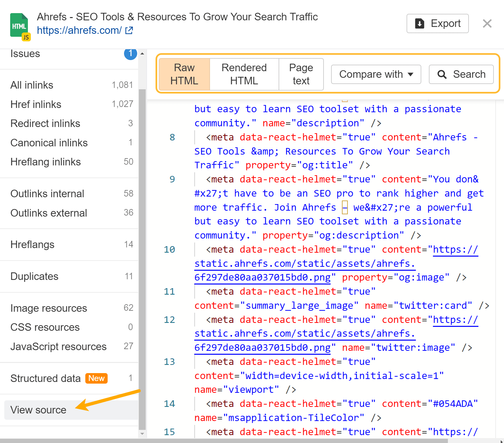
Task: Open the Compare with dropdown
Action: (x=376, y=74)
